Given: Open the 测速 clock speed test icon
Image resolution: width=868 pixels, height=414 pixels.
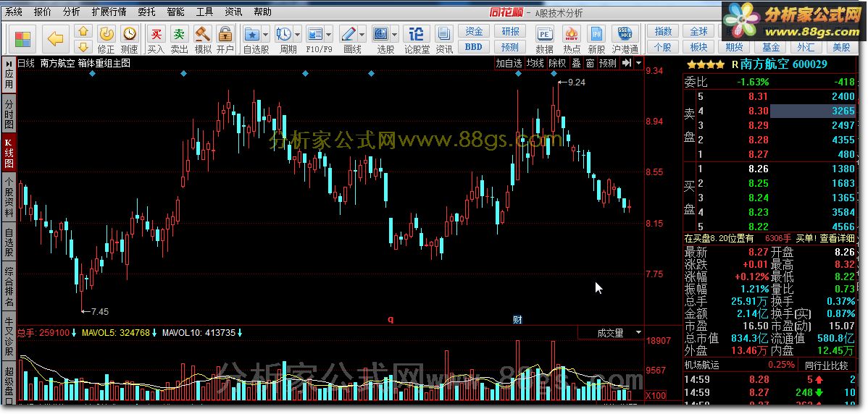Looking at the screenshot, I should (x=130, y=34).
